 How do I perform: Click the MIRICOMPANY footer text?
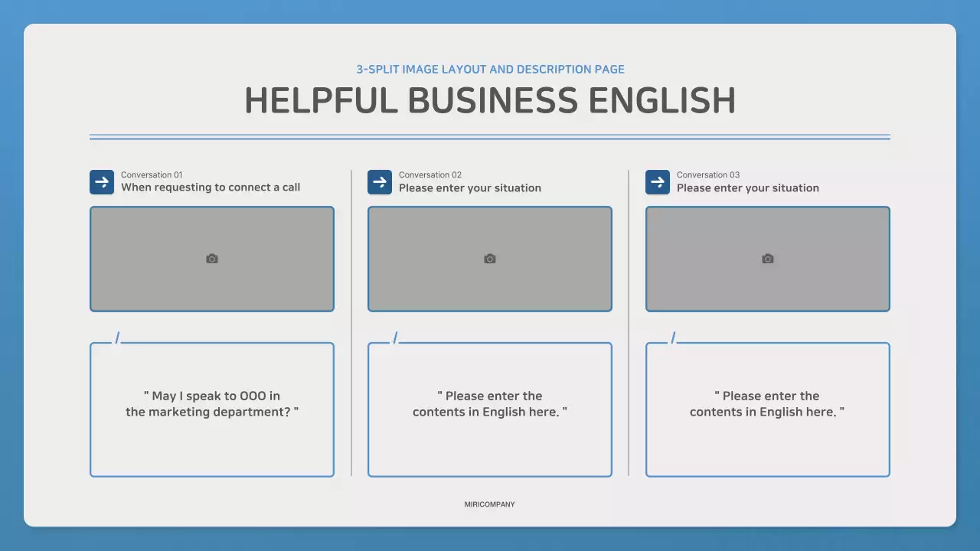pos(490,504)
